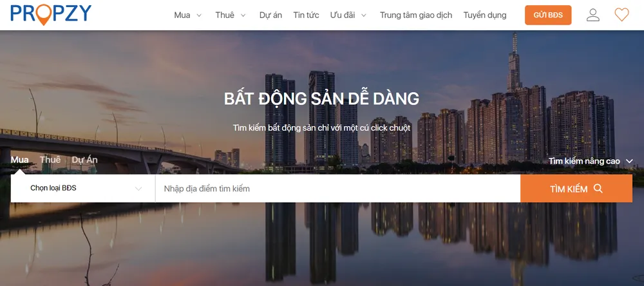
Task: Go to Dự án in the navigation bar
Action: tap(270, 15)
